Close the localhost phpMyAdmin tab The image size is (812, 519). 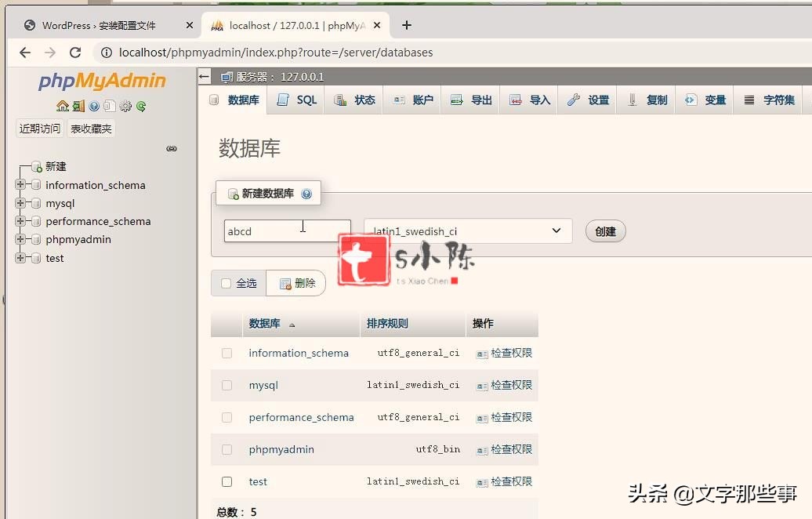pyautogui.click(x=377, y=25)
